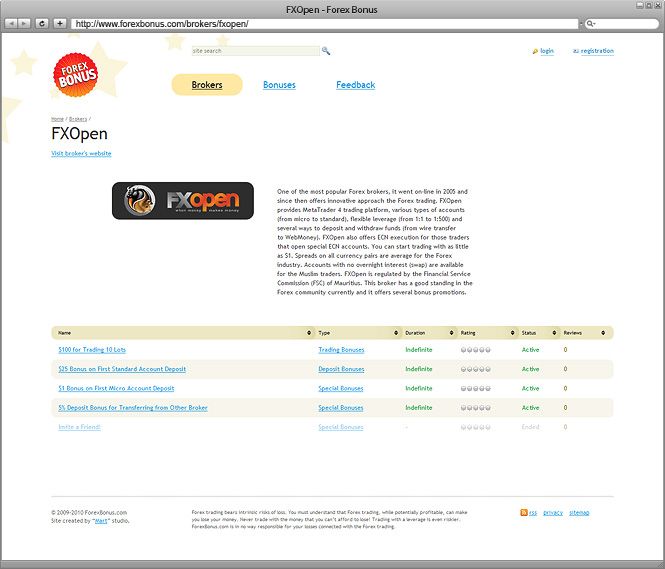Click the Deposit Bonuses type link
This screenshot has height=569, width=665.
click(341, 369)
